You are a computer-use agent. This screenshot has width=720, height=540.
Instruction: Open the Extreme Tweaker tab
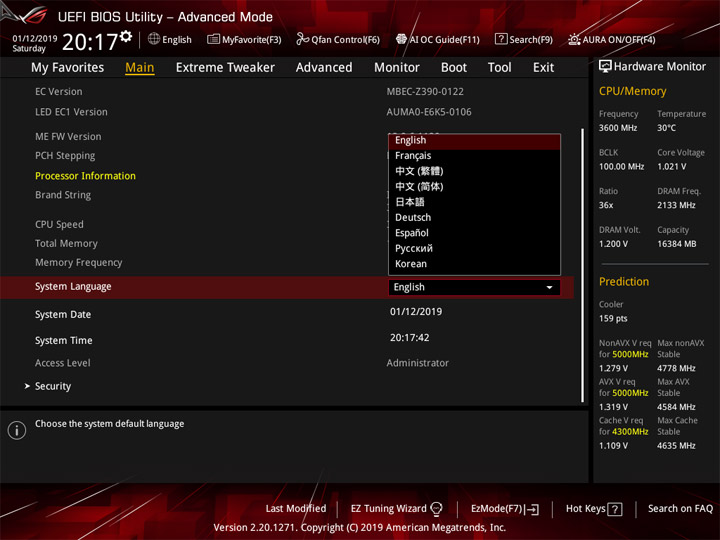(x=225, y=68)
